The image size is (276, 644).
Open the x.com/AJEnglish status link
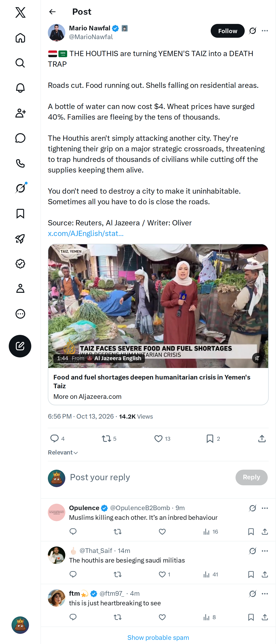[x=86, y=233]
